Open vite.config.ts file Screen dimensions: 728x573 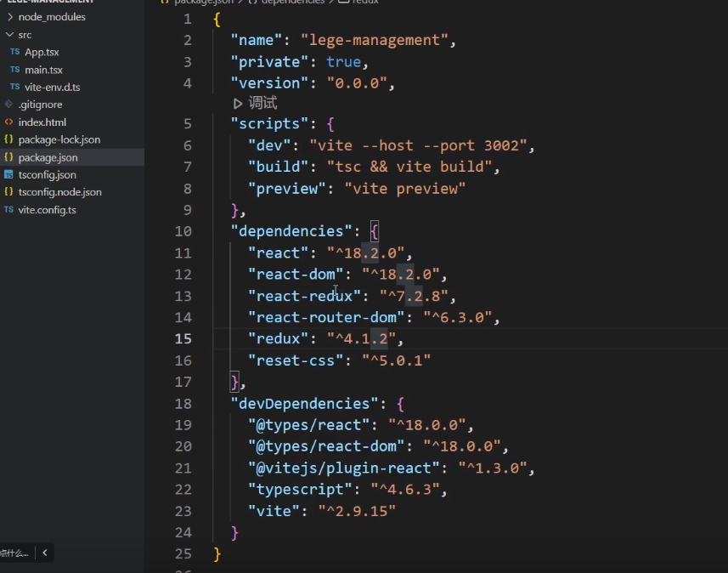48,210
